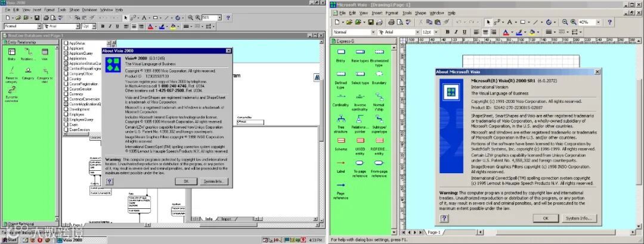Open Arial font dropdown in right Microsoft Visio
The height and width of the screenshot is (244, 644).
(417, 32)
